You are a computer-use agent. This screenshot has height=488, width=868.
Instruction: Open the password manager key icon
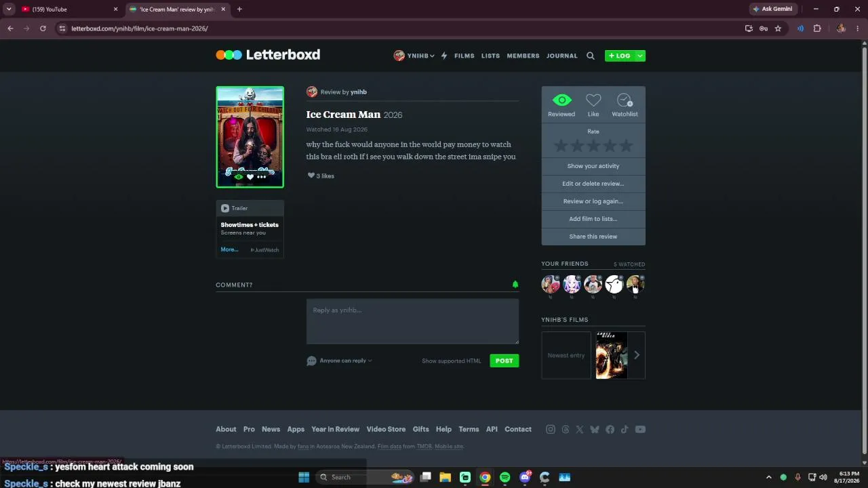coord(764,28)
